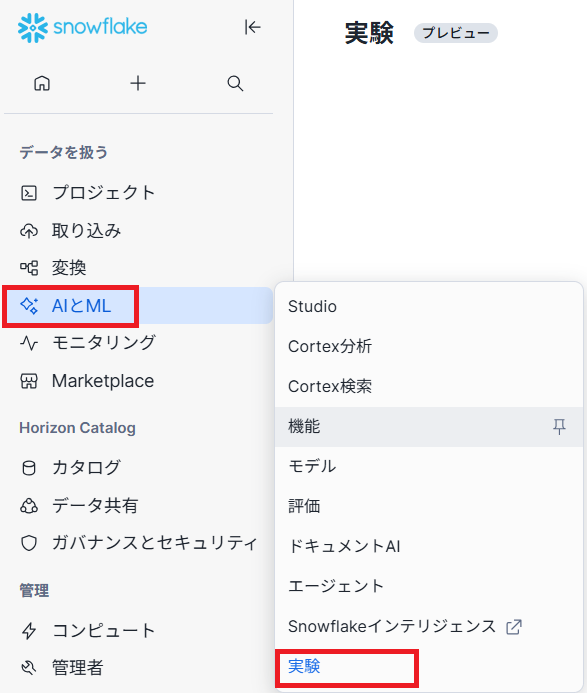
Task: Open search with magnifier icon
Action: (235, 83)
